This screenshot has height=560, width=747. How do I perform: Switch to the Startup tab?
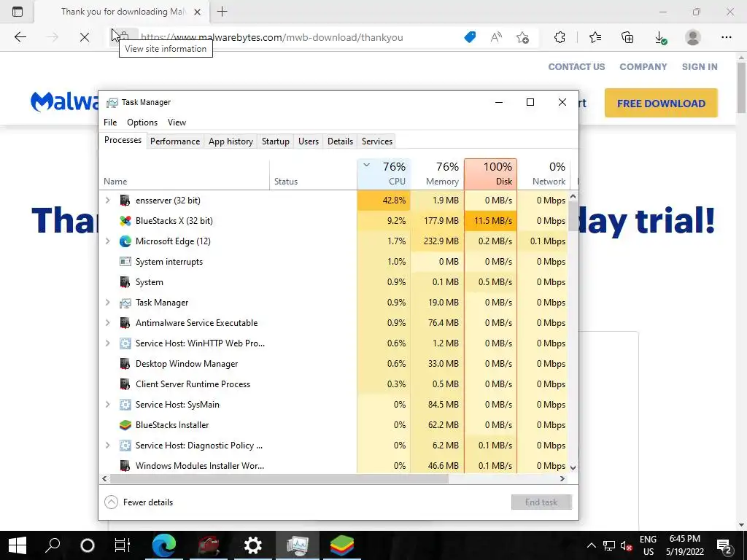tap(275, 141)
